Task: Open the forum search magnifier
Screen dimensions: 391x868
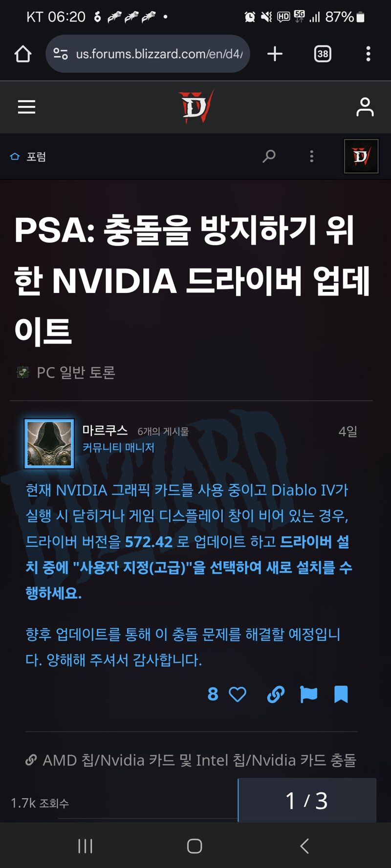Action: (x=269, y=156)
